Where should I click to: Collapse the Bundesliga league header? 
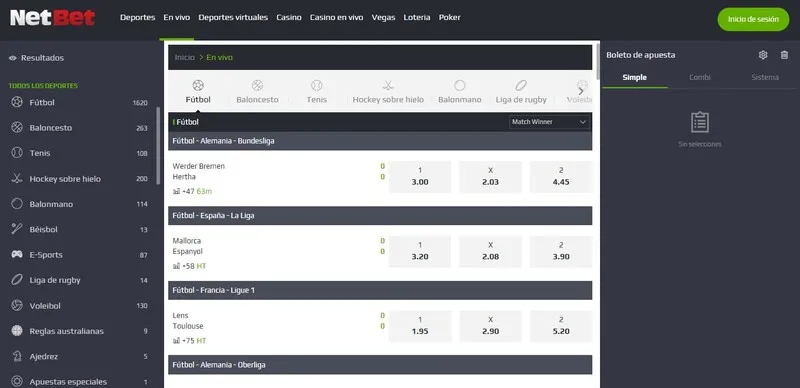[380, 141]
